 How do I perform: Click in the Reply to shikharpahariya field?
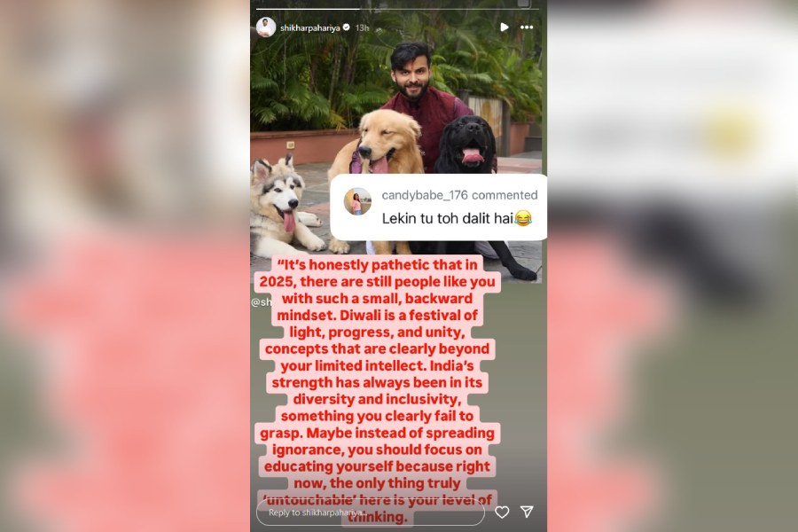tap(371, 512)
